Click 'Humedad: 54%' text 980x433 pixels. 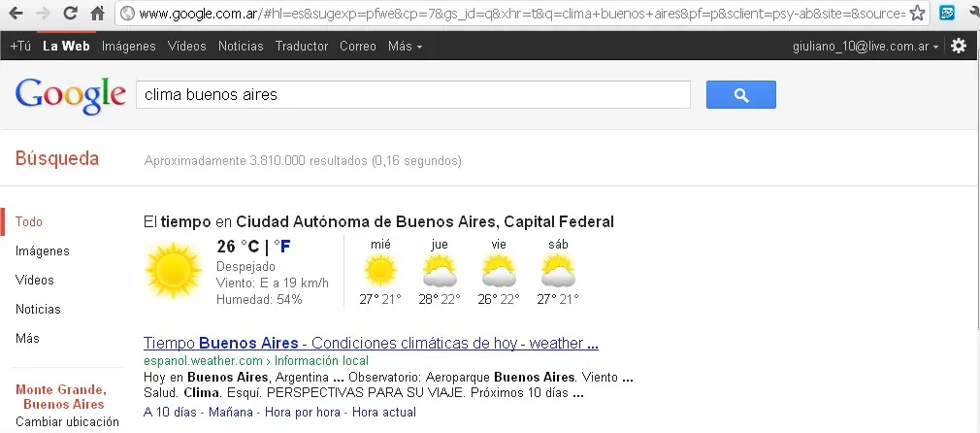coord(259,299)
